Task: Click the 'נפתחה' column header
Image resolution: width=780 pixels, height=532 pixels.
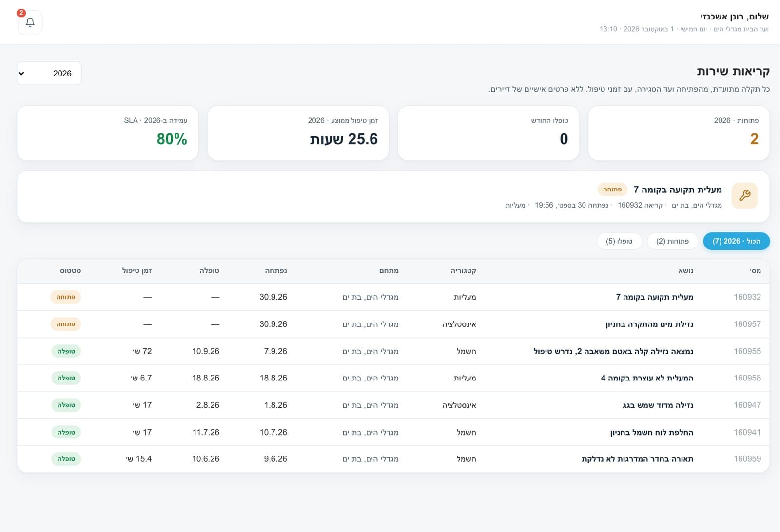Action: (276, 271)
